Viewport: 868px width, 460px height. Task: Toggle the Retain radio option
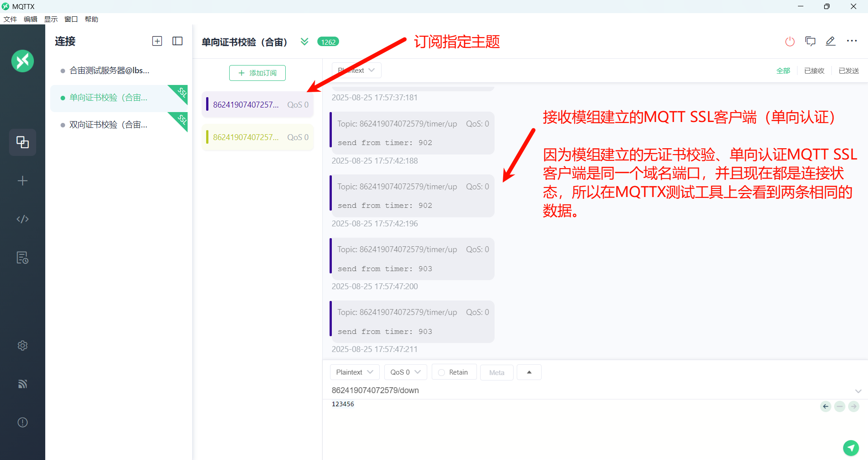click(x=454, y=372)
